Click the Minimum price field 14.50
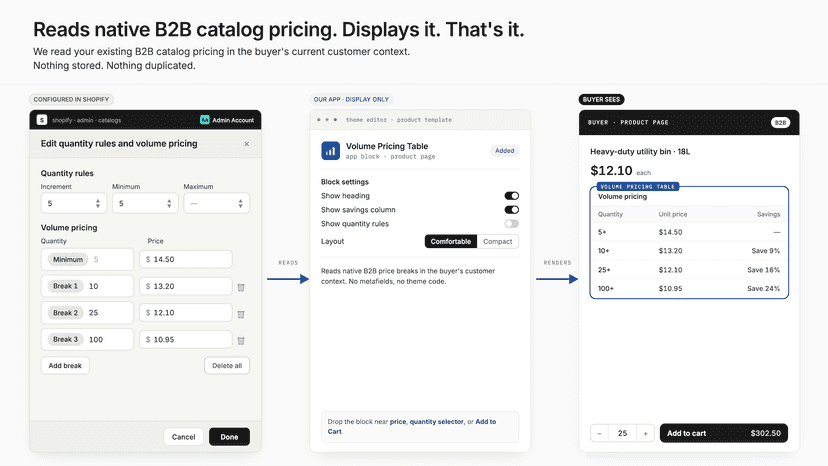 click(x=186, y=259)
